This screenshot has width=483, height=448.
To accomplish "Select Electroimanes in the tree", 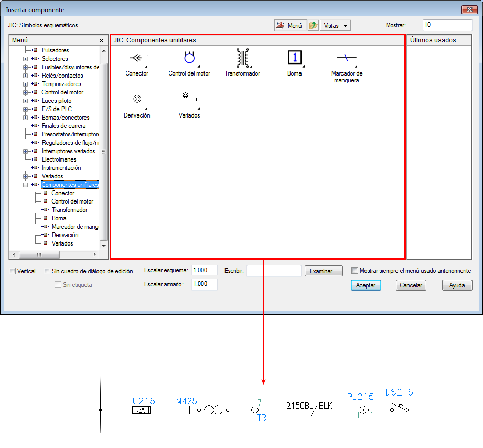I will [x=59, y=159].
